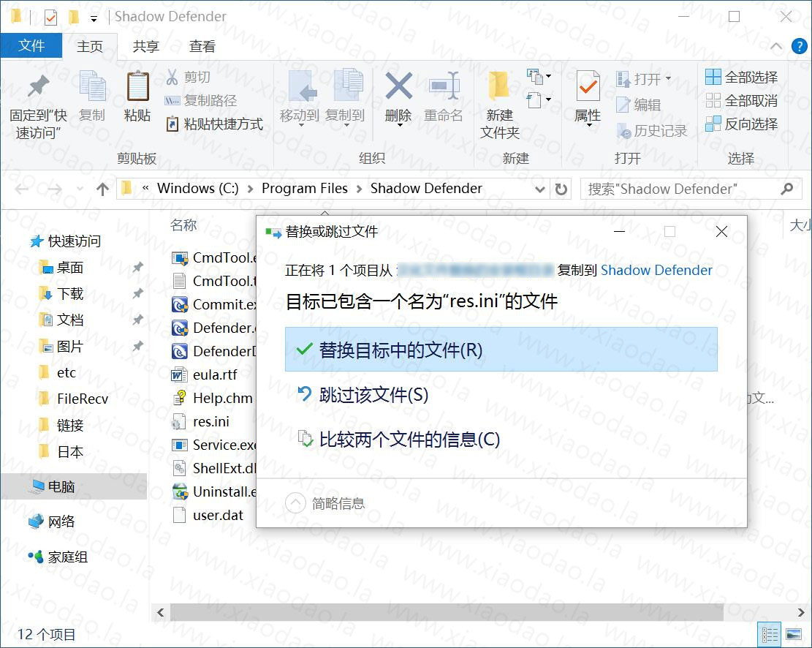
Task: Click the Forward navigation arrow
Action: 54,189
